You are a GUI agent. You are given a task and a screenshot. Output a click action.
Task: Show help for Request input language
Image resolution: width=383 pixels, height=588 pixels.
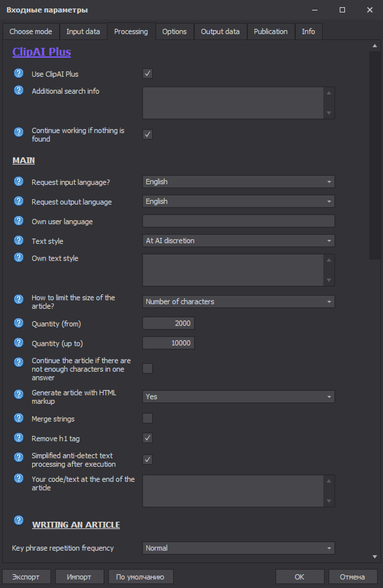tap(19, 181)
